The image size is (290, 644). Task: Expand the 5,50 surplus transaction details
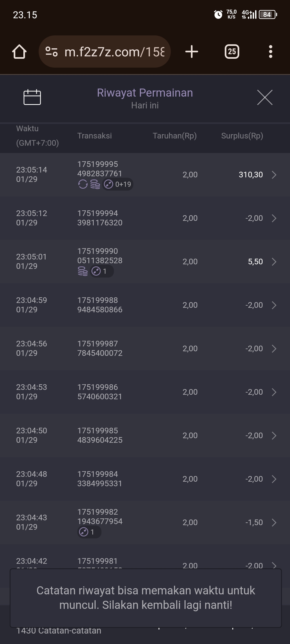[274, 262]
